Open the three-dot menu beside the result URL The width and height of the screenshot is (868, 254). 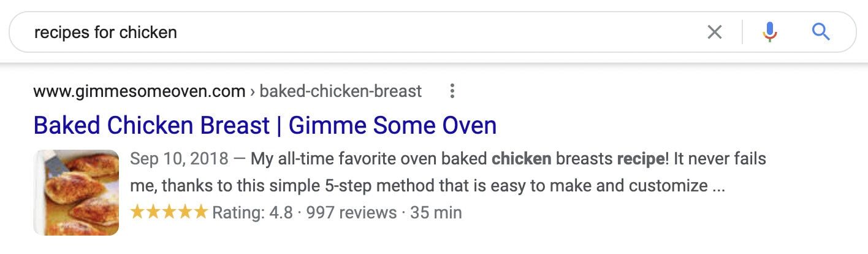(452, 91)
